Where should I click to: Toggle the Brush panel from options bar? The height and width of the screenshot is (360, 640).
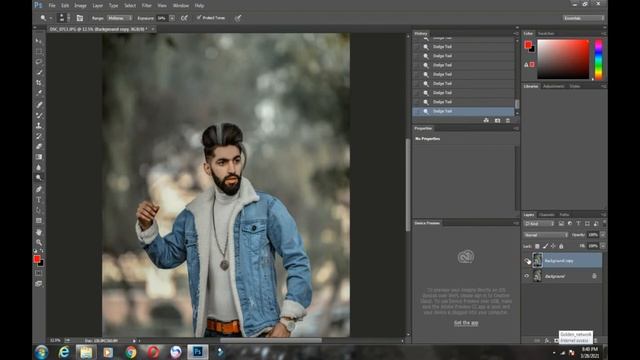coord(80,18)
